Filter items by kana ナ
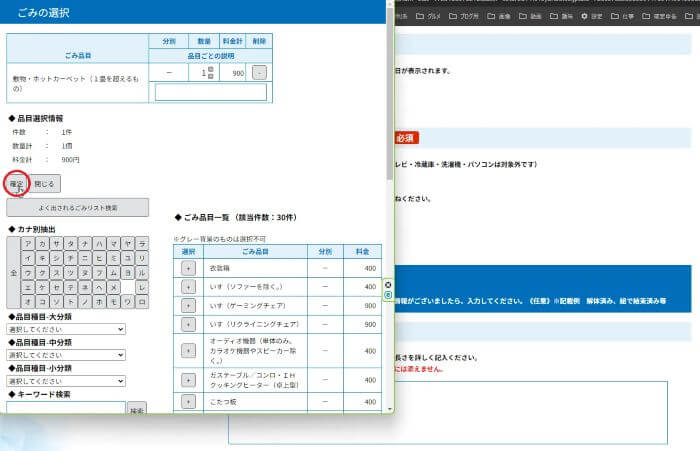Viewport: 700px width, 451px height. point(85,243)
